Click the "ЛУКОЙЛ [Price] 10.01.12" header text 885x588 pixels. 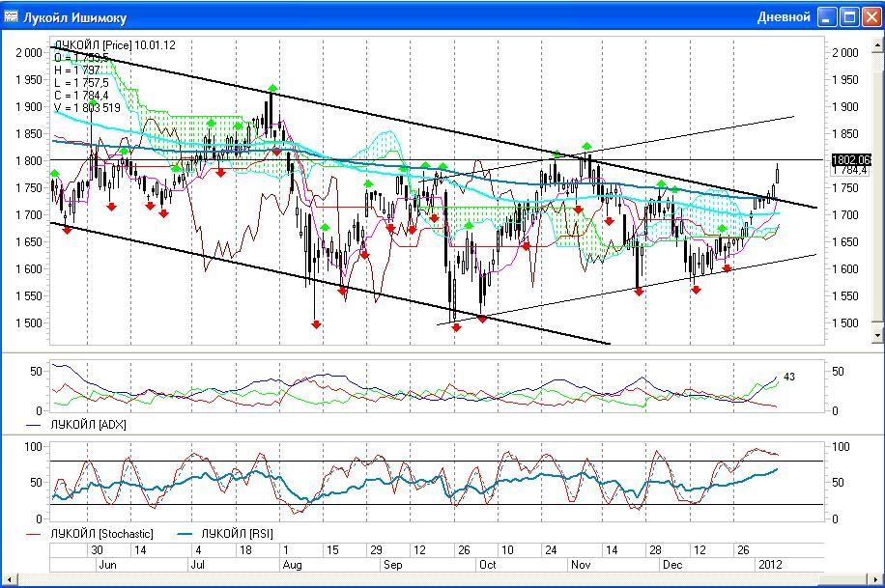115,45
